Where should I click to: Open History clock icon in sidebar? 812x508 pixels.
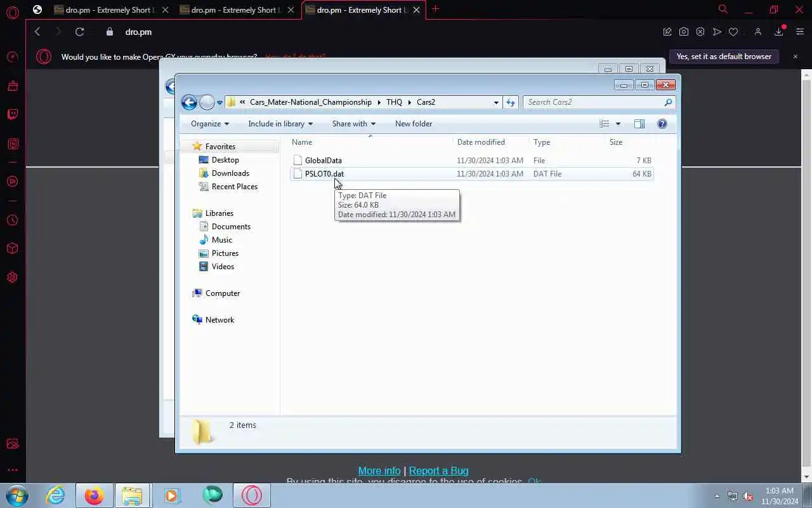coord(13,220)
